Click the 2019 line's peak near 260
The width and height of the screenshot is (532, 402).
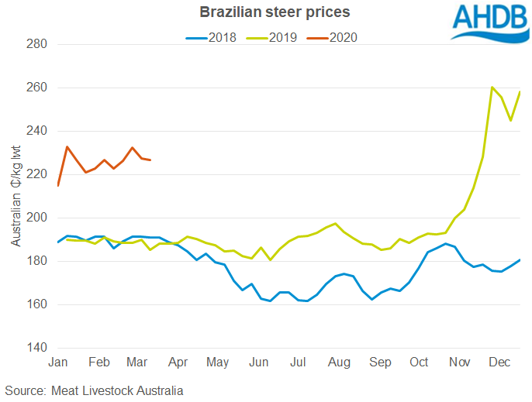pyautogui.click(x=492, y=88)
